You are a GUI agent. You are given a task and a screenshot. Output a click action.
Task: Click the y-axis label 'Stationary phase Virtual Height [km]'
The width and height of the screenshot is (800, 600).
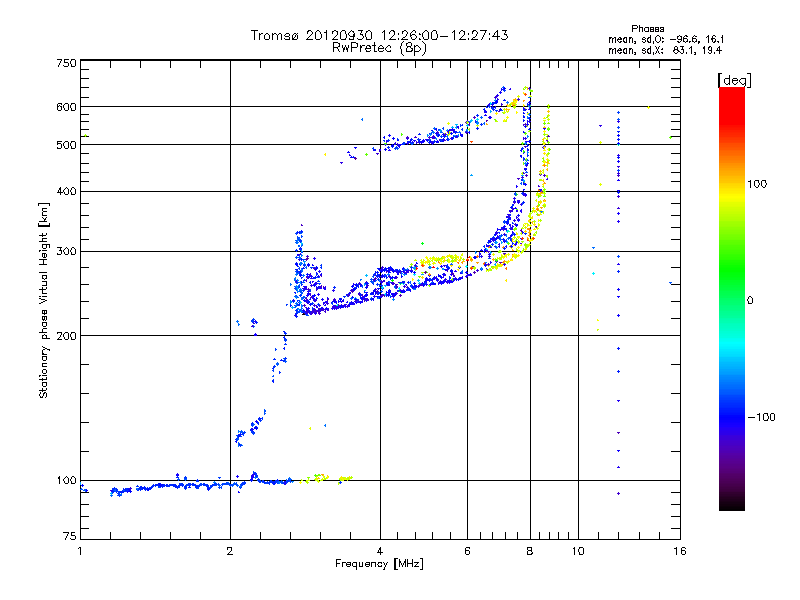tap(44, 300)
